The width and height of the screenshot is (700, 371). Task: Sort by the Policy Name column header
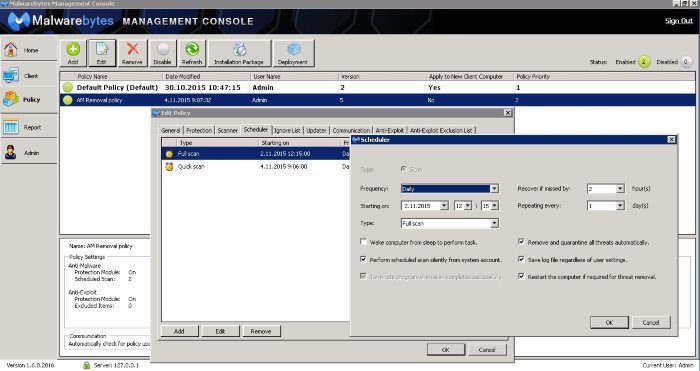(111, 76)
